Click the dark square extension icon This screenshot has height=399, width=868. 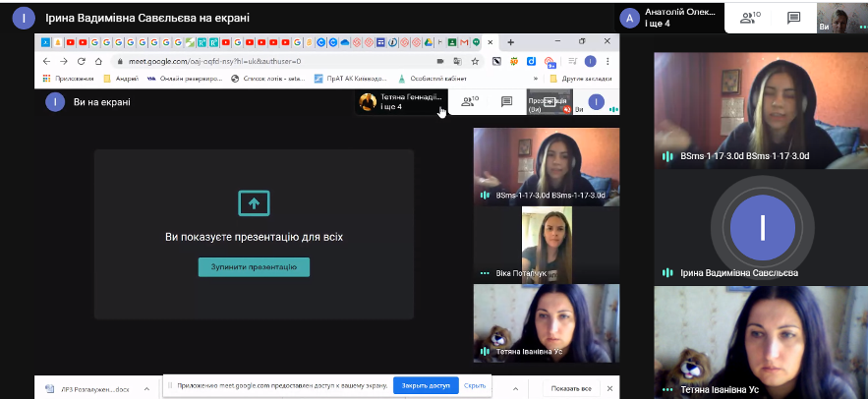496,62
